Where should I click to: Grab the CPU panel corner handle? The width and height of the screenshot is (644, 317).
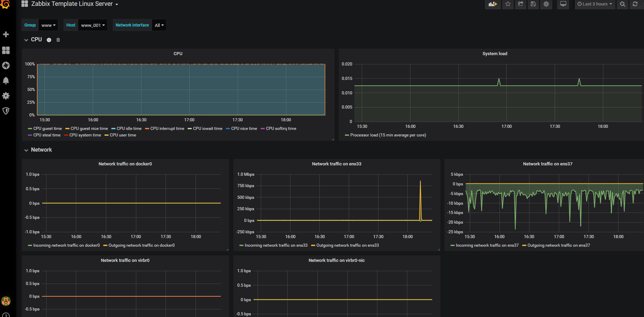333,139
